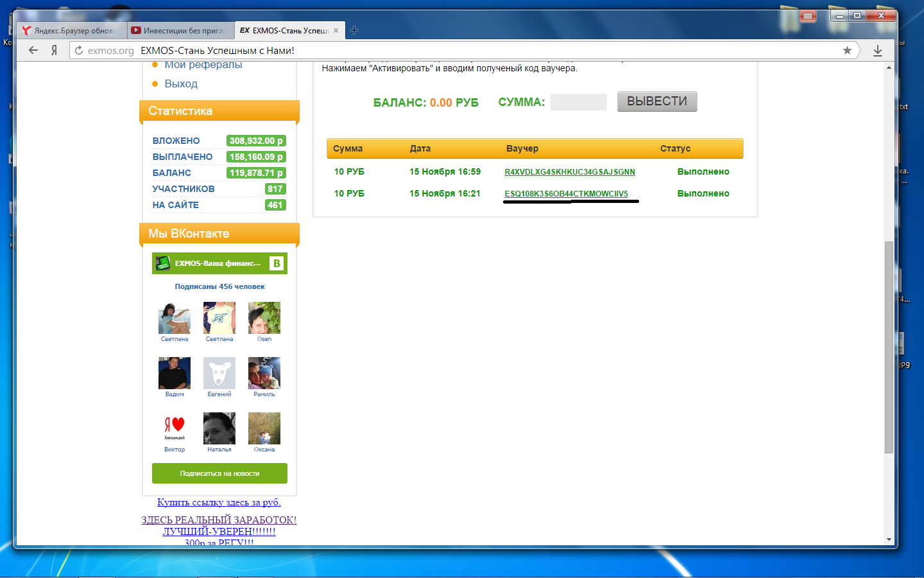Open Евгений's profile avatar
Image resolution: width=924 pixels, height=578 pixels.
point(219,373)
